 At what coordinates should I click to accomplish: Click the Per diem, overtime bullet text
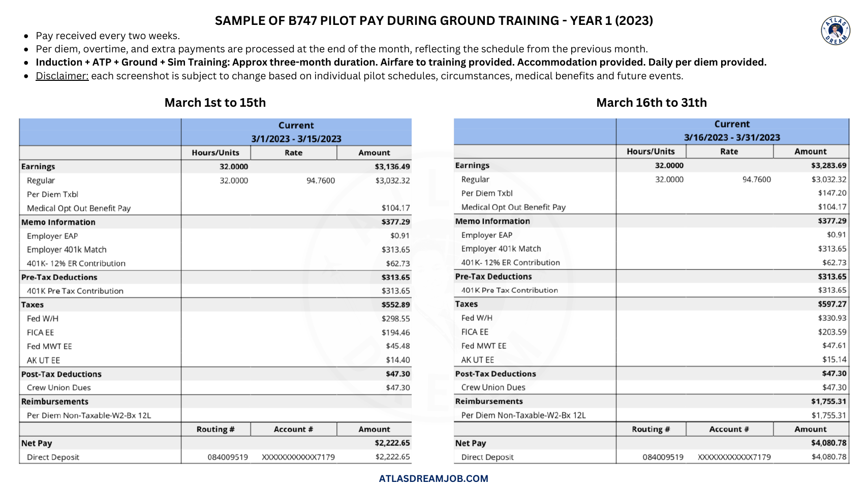(x=342, y=49)
